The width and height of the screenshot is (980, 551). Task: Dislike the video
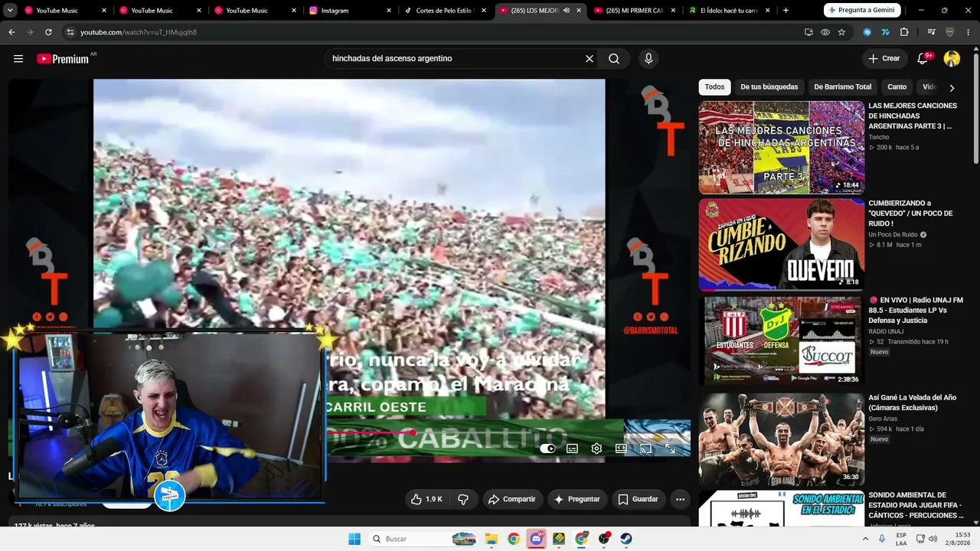pos(463,499)
